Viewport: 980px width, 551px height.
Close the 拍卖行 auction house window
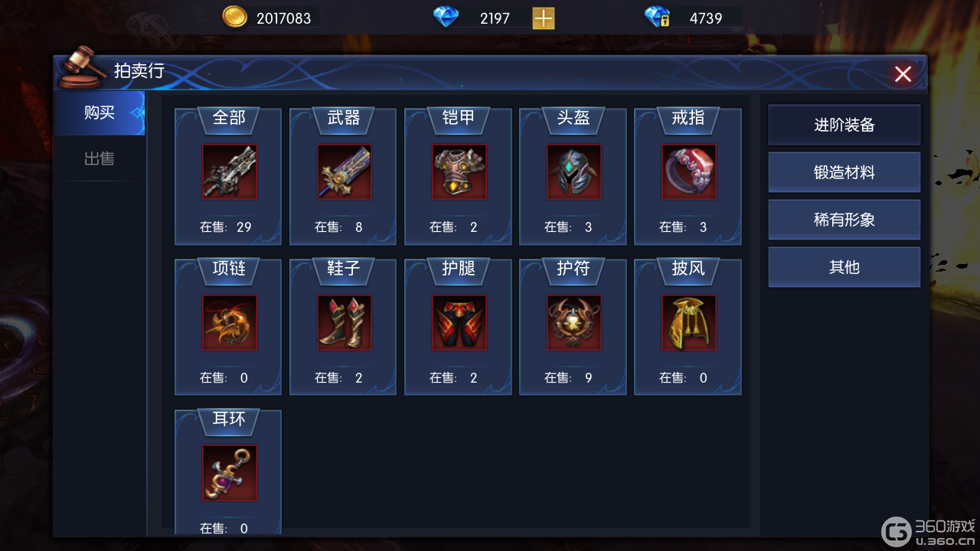pos(903,73)
